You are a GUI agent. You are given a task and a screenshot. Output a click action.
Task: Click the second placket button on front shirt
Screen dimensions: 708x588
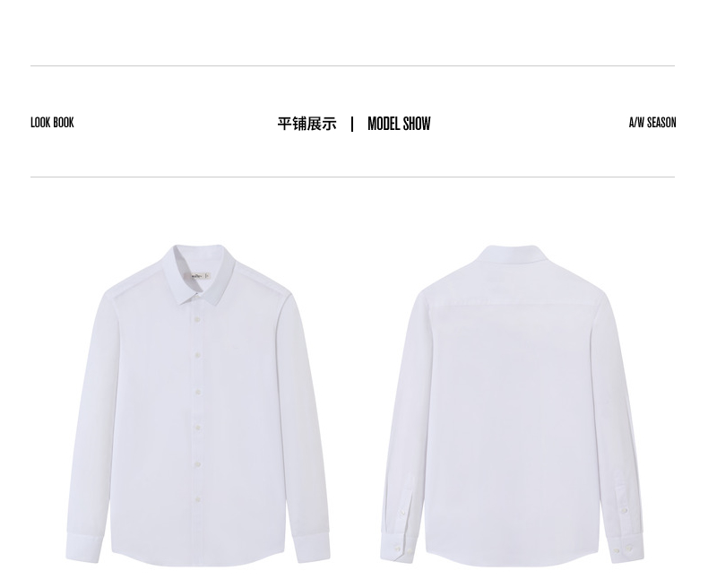198,356
